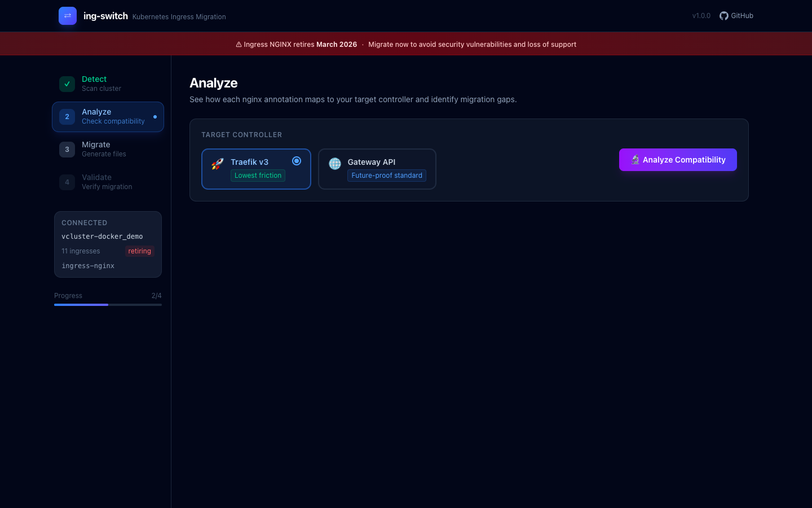Click the step 4 number badge
The height and width of the screenshot is (508, 812).
pos(67,182)
